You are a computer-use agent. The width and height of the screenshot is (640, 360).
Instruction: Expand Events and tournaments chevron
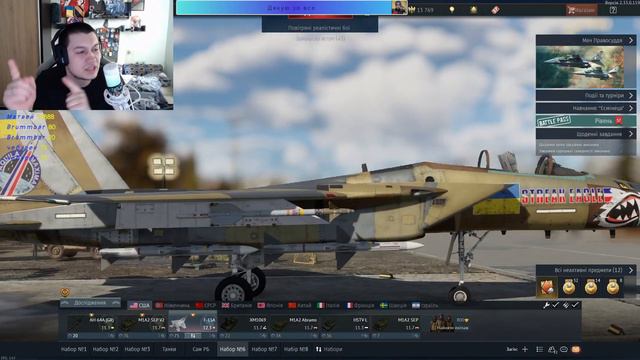tap(631, 96)
